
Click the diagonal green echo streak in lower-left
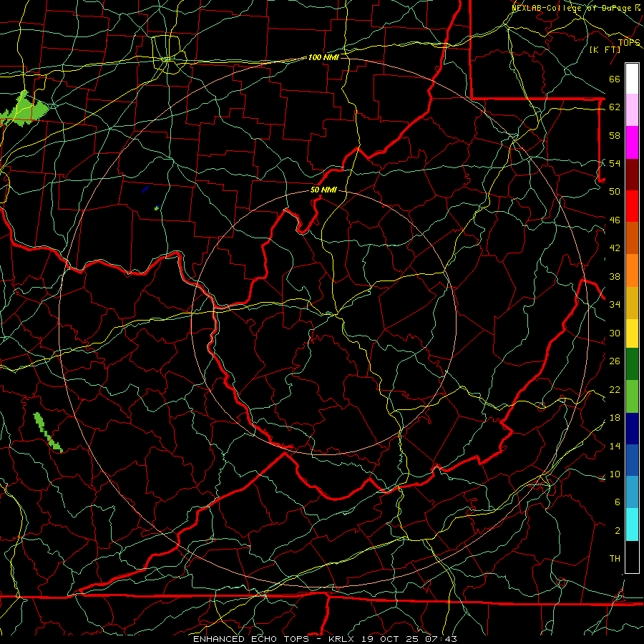click(47, 432)
